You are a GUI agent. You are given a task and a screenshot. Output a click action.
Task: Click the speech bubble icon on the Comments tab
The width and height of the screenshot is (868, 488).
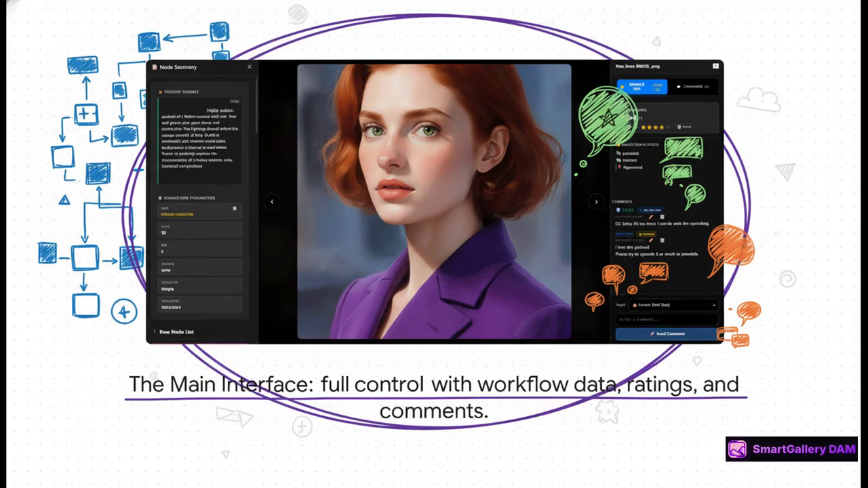click(x=679, y=86)
